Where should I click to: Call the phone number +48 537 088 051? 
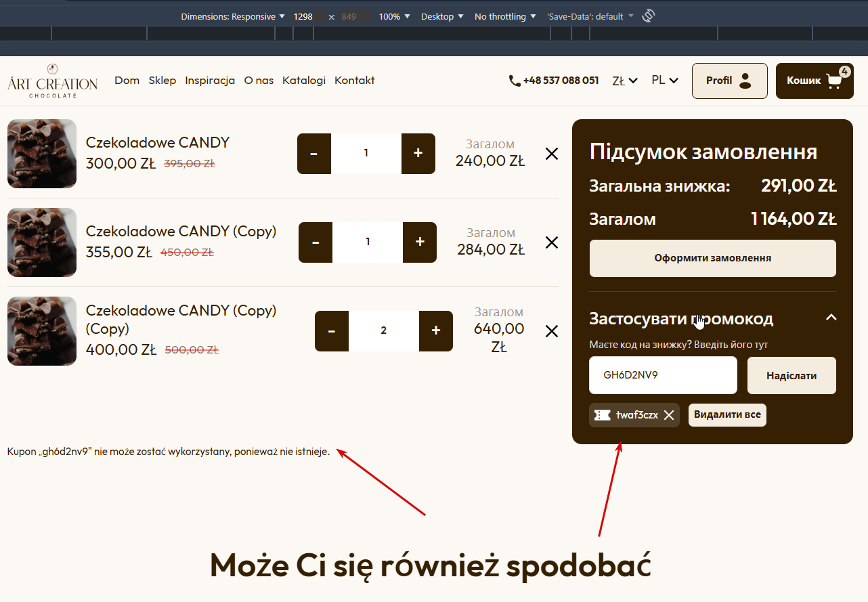click(x=554, y=81)
